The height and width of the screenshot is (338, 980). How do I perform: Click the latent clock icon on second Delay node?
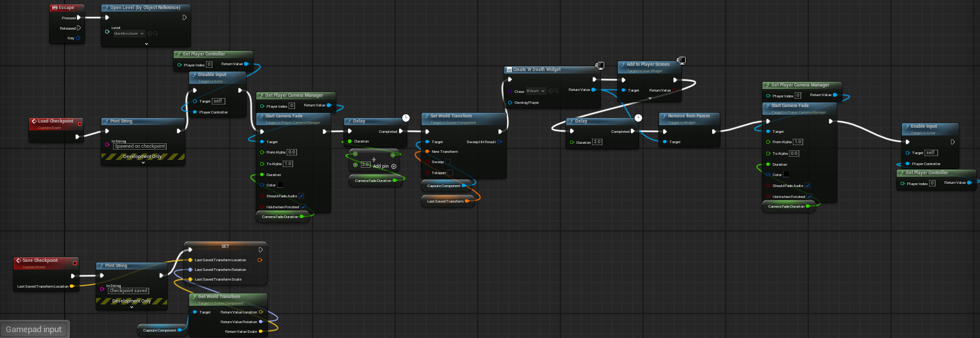pos(638,117)
